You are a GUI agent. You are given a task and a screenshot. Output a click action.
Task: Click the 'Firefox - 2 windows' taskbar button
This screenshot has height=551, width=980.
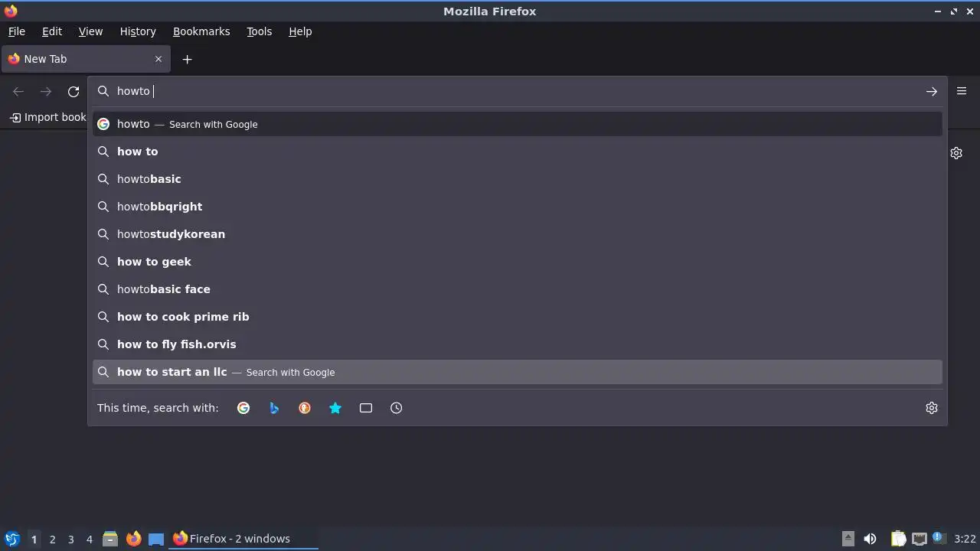(243, 539)
